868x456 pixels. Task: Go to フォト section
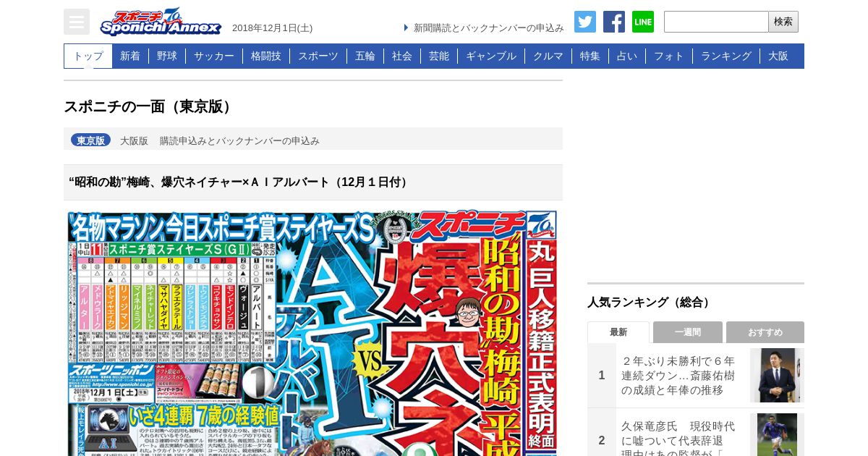[x=669, y=56]
